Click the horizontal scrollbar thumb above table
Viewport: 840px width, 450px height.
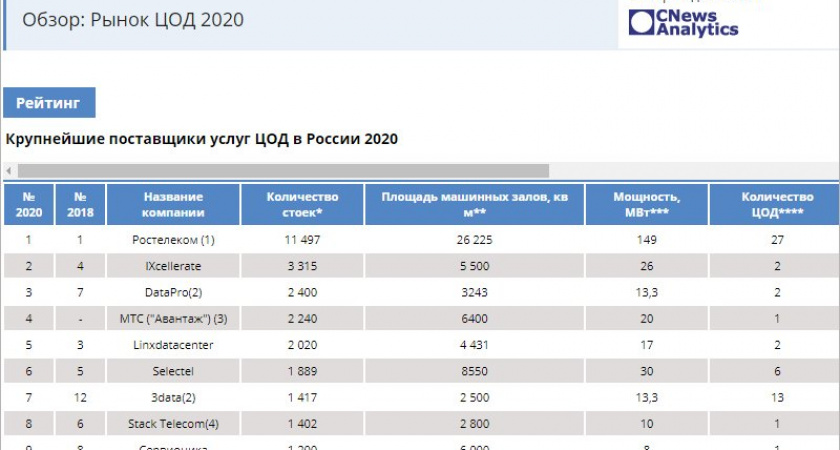(283, 171)
